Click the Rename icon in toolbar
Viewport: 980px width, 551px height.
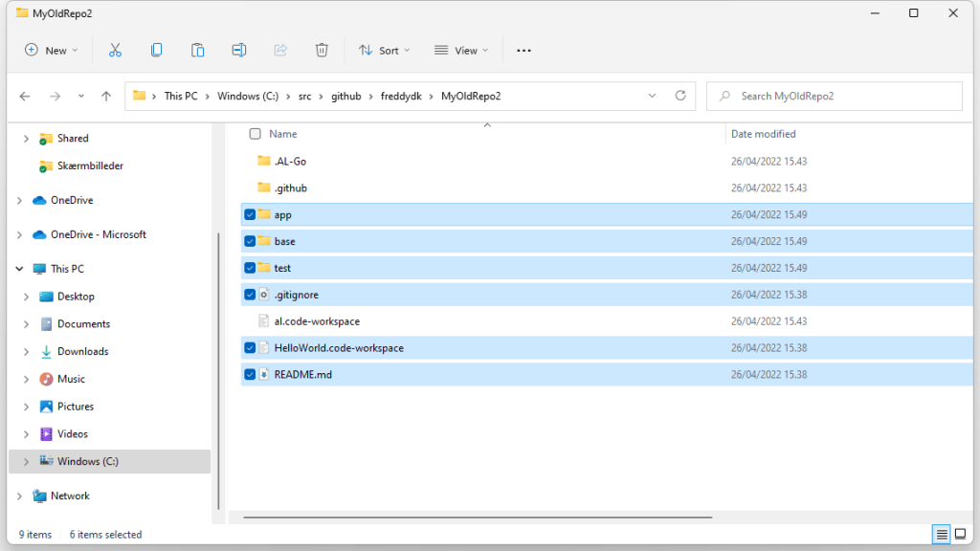pos(239,50)
